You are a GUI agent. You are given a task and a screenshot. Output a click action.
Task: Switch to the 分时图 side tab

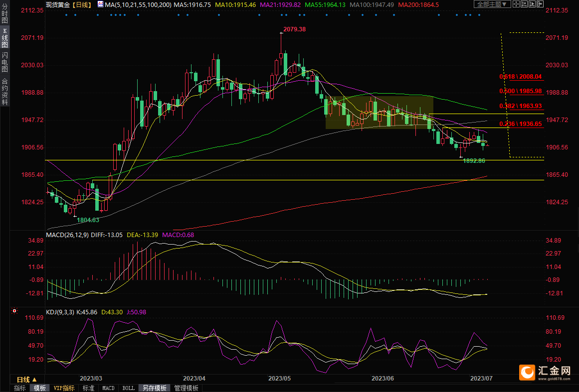(x=4, y=14)
